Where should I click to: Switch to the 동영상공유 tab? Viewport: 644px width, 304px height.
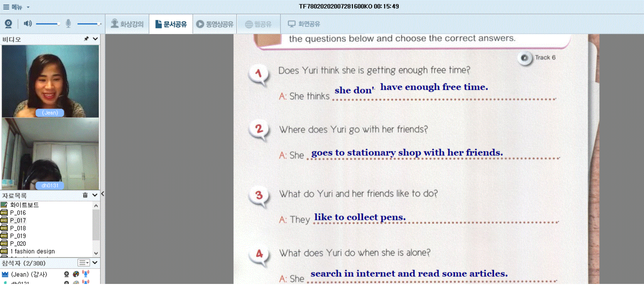coord(215,24)
